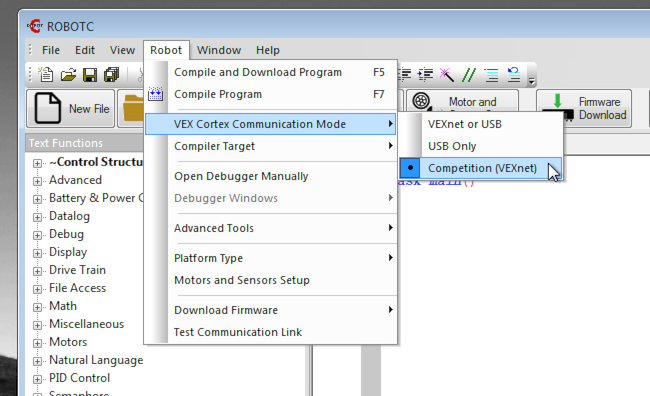Select USB Only communication mode
This screenshot has height=396, width=650.
point(481,146)
